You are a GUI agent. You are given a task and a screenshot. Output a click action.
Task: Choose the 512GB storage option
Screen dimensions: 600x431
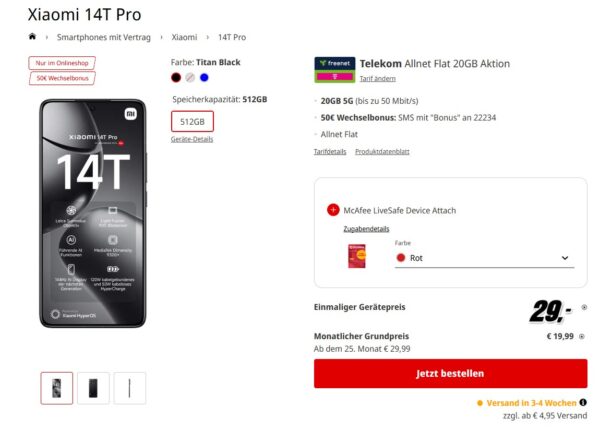(192, 121)
